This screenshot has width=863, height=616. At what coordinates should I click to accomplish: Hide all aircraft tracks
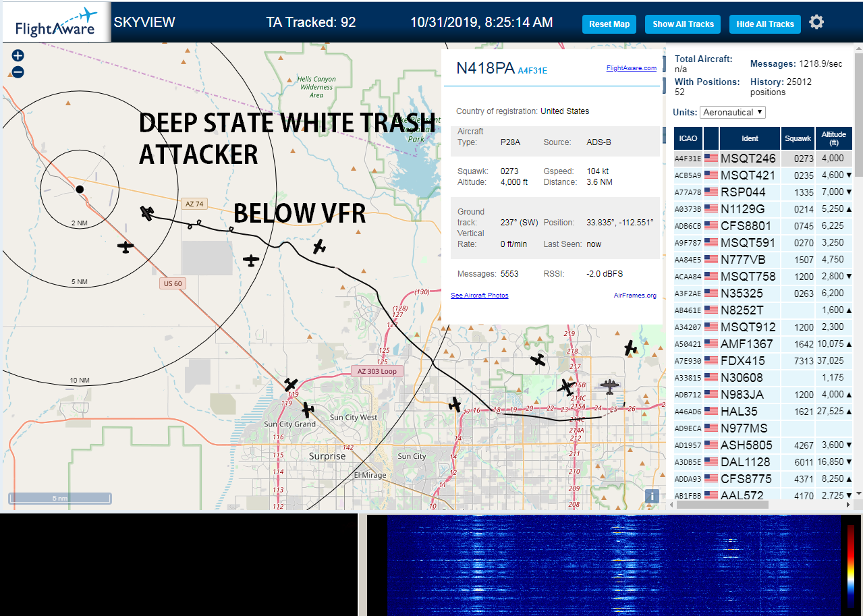tap(765, 24)
